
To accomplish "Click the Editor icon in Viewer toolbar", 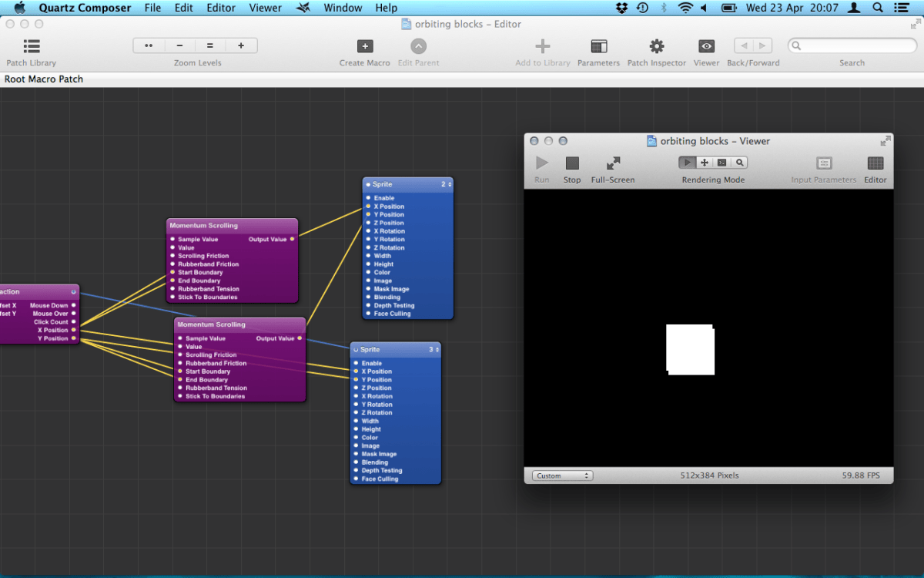I will coord(875,163).
